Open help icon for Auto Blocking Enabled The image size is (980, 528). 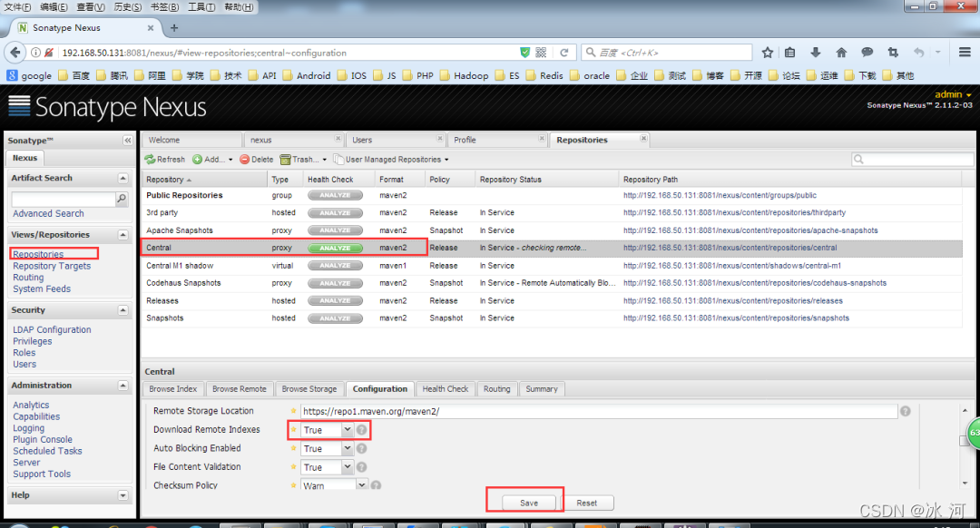[361, 449]
